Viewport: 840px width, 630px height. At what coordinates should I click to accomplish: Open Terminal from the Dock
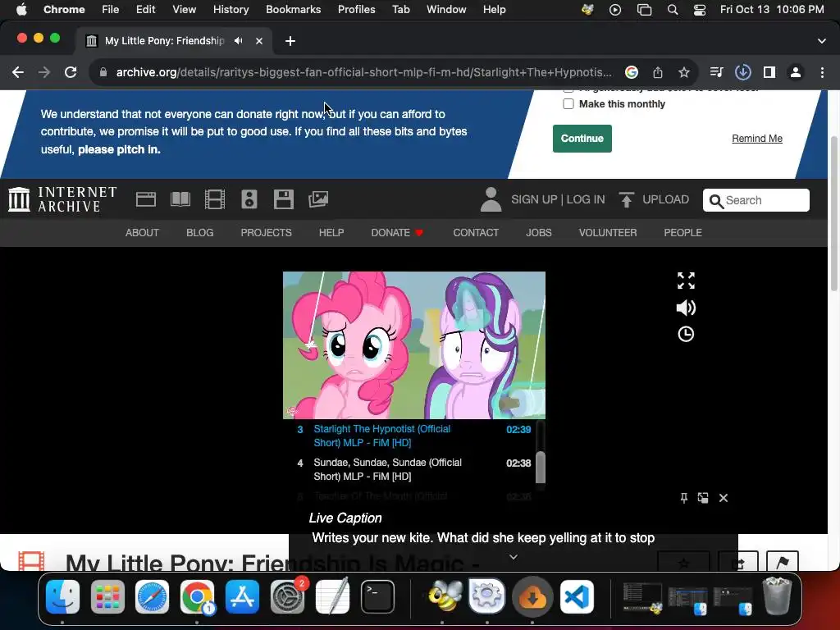click(377, 596)
